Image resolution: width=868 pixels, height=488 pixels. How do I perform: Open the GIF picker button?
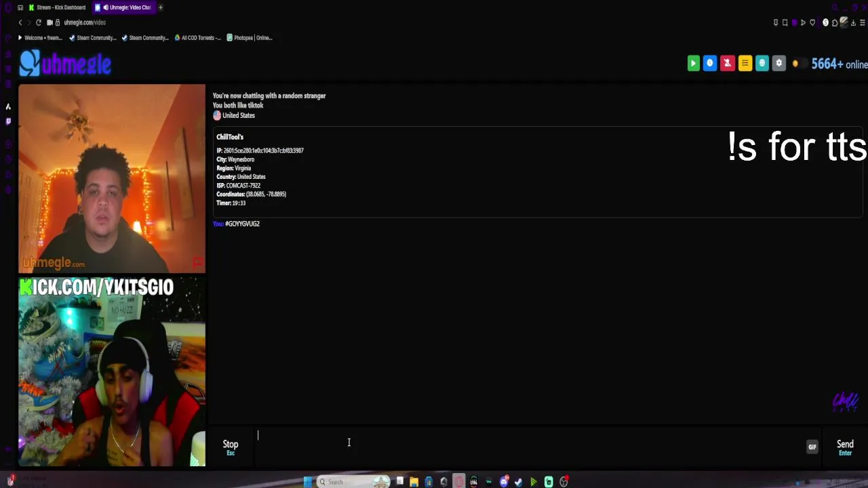click(812, 447)
